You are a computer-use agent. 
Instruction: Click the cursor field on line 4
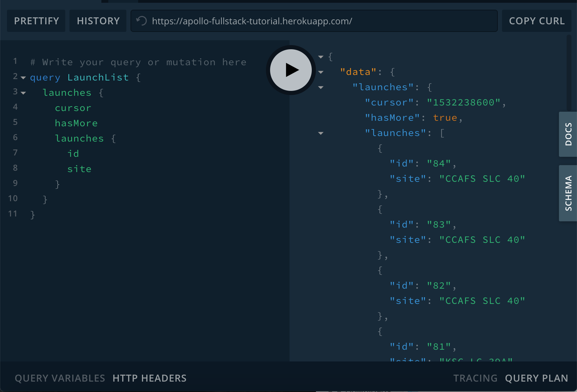[73, 108]
